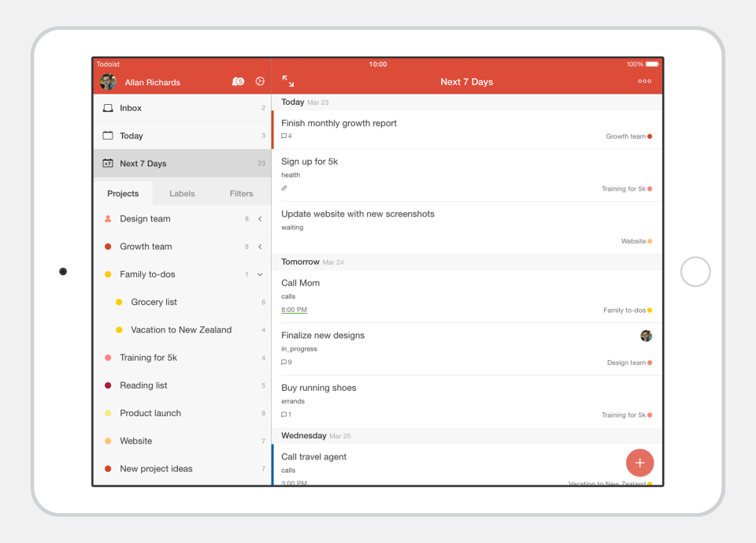Open comments on Finalize new designs
Image resolution: width=756 pixels, height=543 pixels.
(x=284, y=362)
